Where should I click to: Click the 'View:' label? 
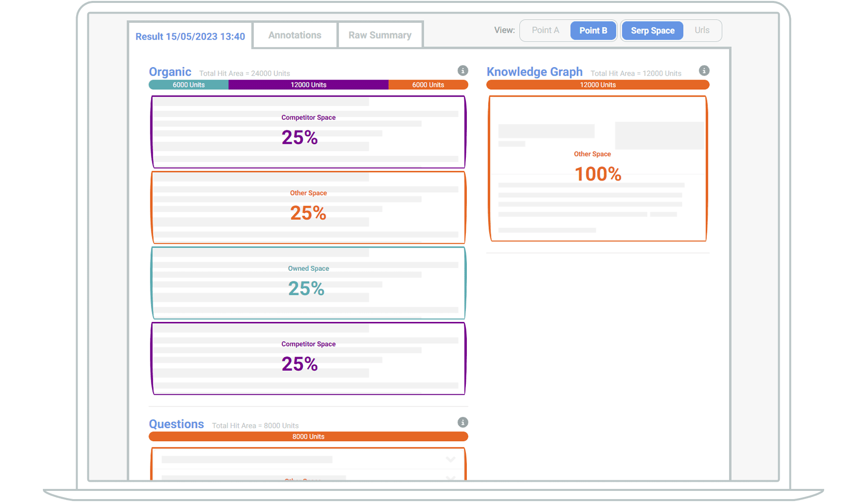504,30
